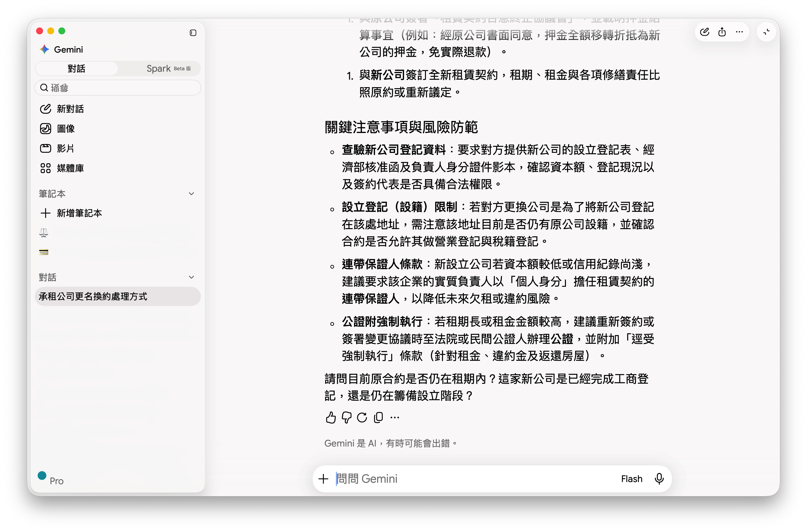The image size is (807, 532).
Task: Open the credit card notebook icon
Action: tap(44, 252)
